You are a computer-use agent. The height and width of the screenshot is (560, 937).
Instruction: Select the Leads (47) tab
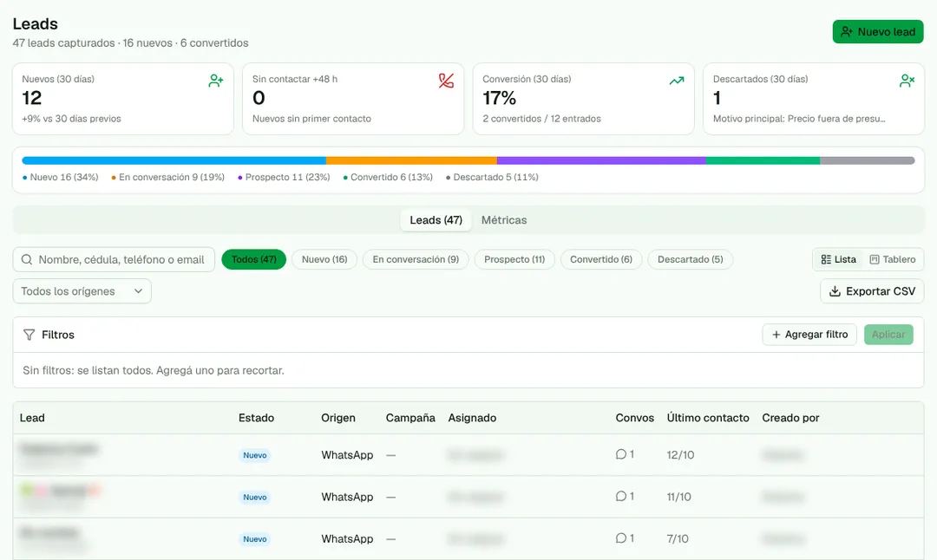click(436, 220)
